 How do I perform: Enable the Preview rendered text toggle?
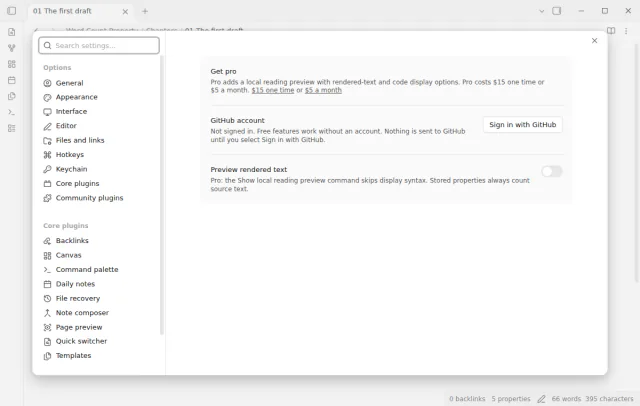click(x=552, y=171)
